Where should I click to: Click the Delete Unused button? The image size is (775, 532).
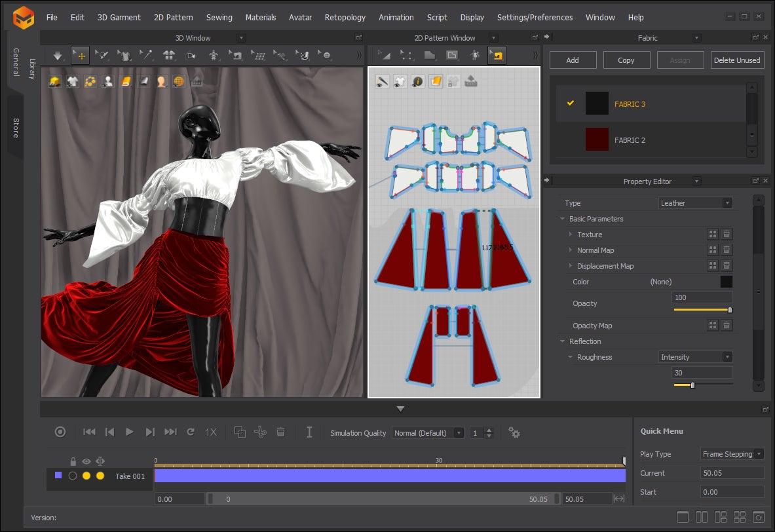[737, 60]
